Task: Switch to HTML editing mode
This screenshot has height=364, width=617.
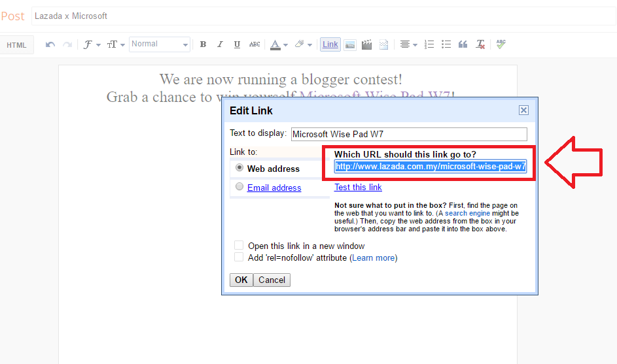Action: tap(16, 45)
